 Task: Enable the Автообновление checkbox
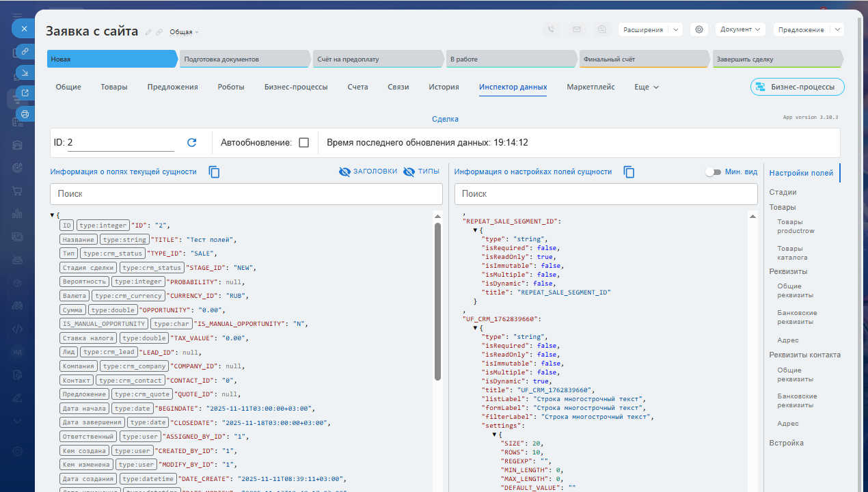(304, 143)
